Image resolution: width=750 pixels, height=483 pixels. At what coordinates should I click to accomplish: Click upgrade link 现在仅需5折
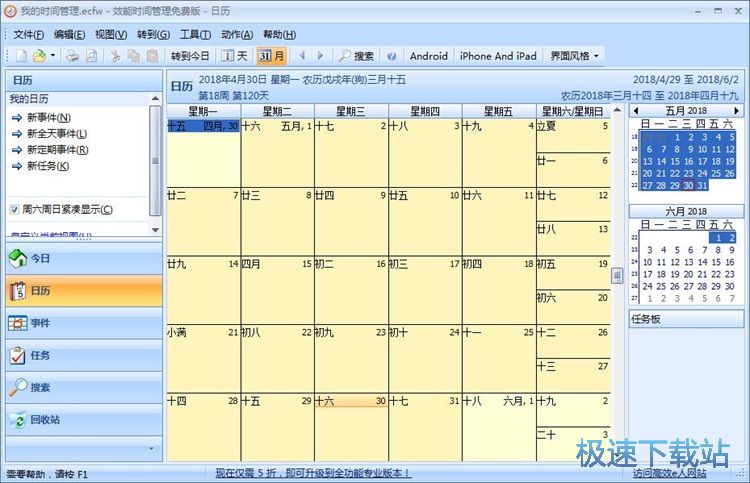coord(313,473)
